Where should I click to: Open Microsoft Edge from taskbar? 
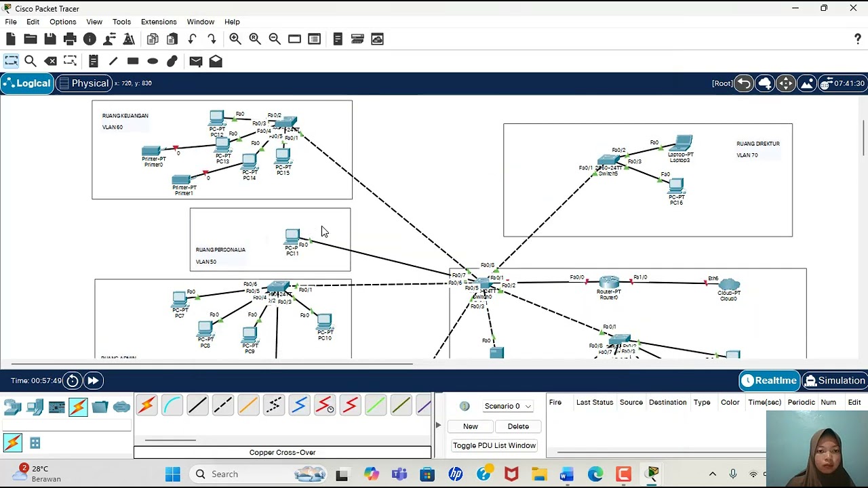(x=595, y=474)
